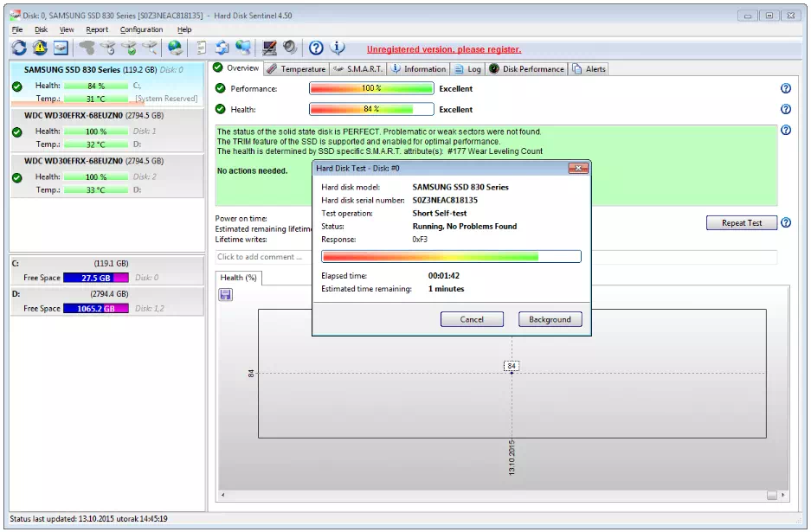Select the WDC WD30EFRX disk labeled Disk 2
The image size is (811, 532).
click(107, 176)
